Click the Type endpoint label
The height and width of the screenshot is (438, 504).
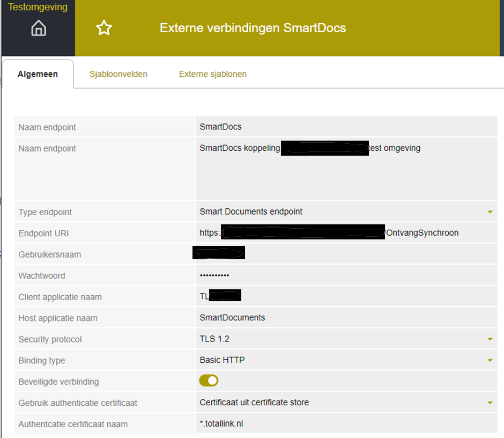[45, 212]
